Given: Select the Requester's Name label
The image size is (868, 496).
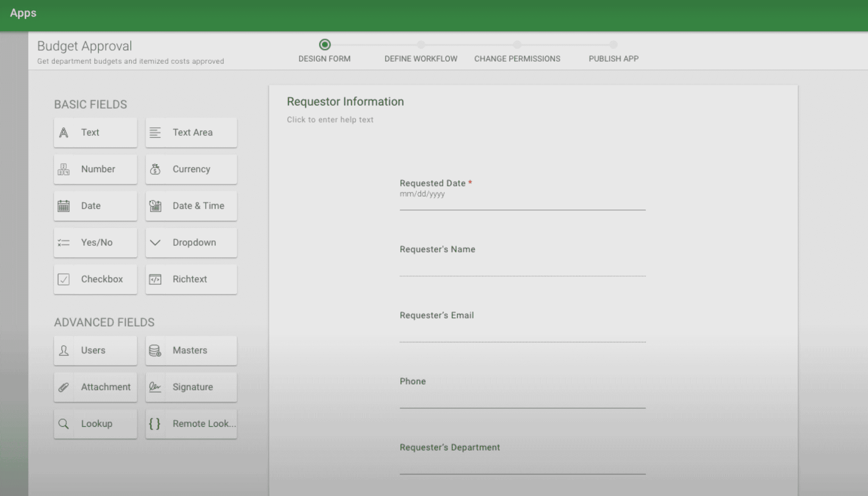Looking at the screenshot, I should pyautogui.click(x=437, y=249).
